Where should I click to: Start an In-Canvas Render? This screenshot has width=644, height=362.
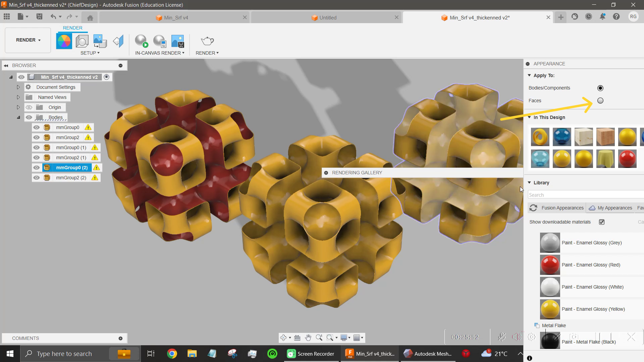pyautogui.click(x=141, y=41)
